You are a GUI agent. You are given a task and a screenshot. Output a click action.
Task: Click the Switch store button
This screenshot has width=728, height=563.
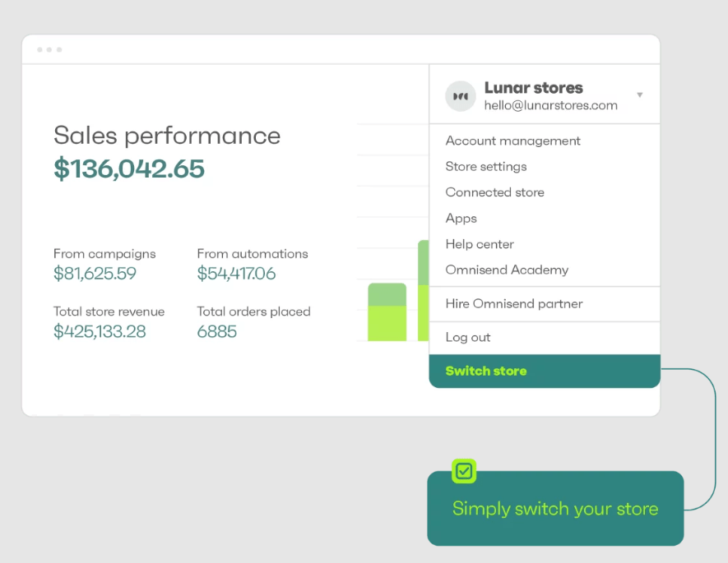coord(545,371)
